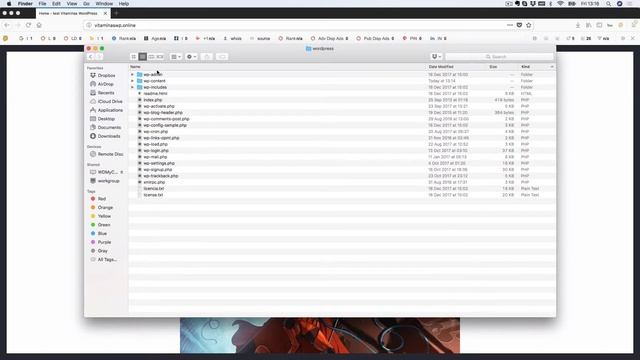Viewport: 640px width, 360px height.
Task: Click the Finder back arrow
Action: pos(91,57)
